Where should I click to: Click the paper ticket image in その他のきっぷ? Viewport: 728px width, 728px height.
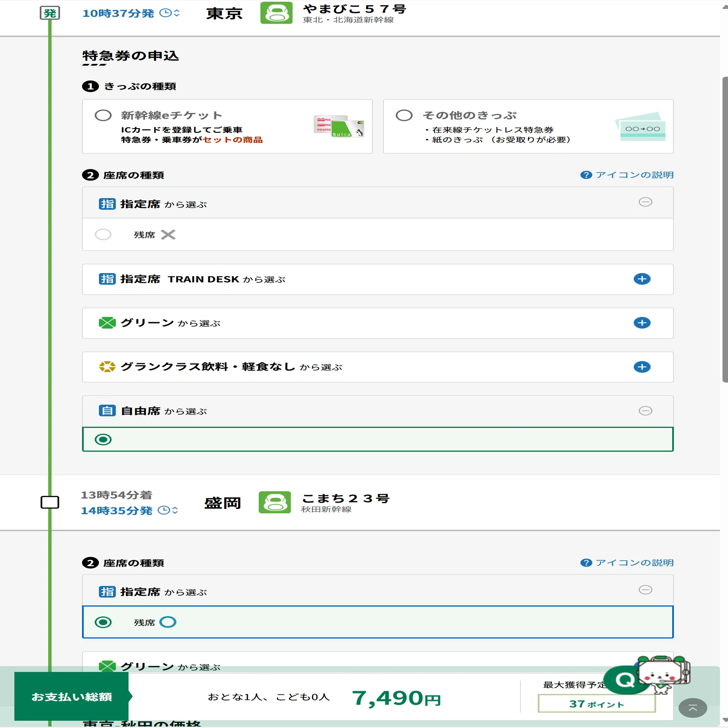tap(640, 126)
